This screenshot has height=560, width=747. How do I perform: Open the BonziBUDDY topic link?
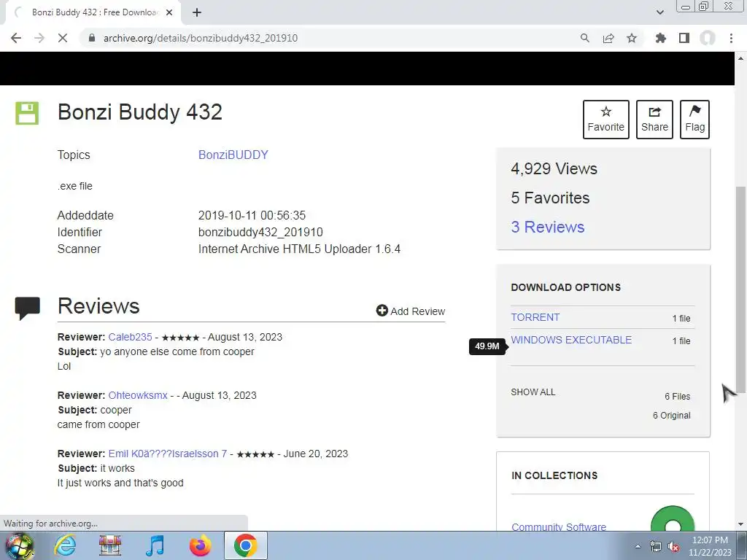(233, 155)
